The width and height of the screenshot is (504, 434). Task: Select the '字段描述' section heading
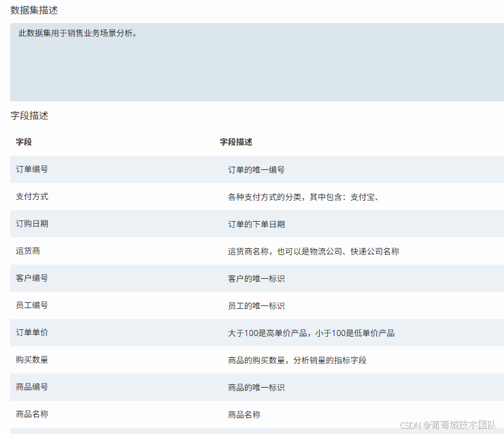coord(29,116)
